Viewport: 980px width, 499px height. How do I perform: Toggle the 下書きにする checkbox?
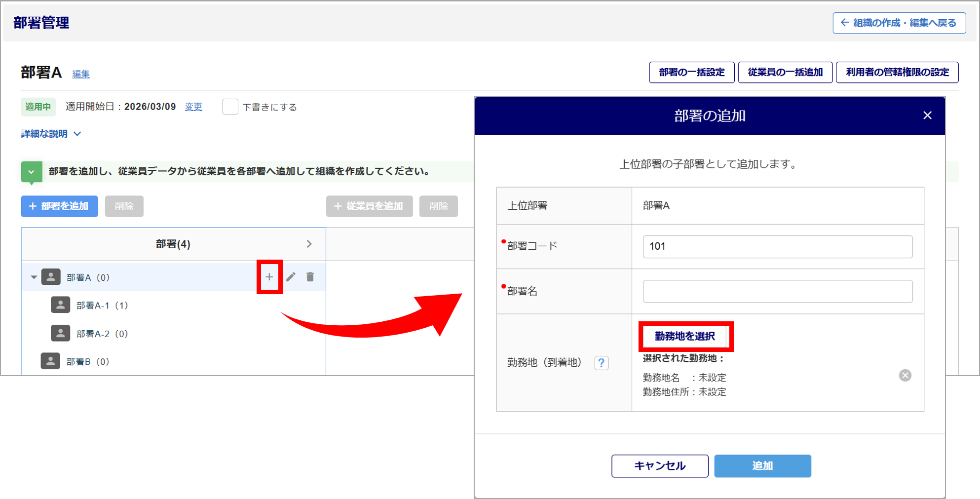[230, 107]
